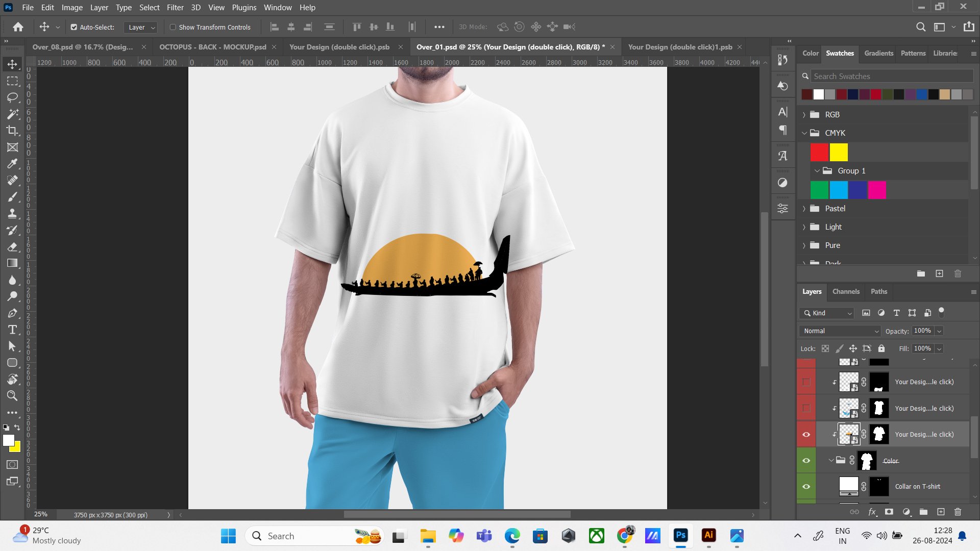Select the Eyedropper tool
The width and height of the screenshot is (980, 551).
(12, 164)
